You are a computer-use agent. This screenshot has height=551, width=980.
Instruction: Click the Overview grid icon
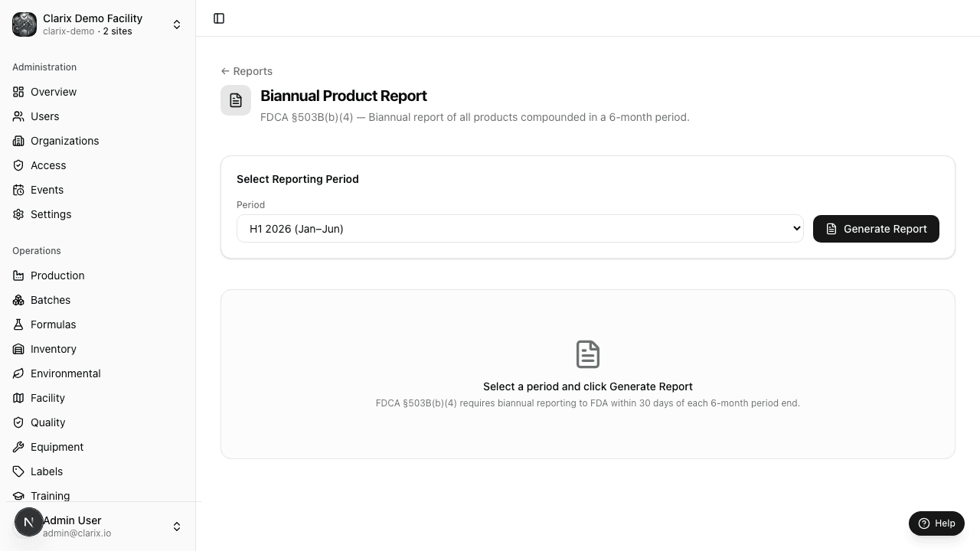coord(18,92)
